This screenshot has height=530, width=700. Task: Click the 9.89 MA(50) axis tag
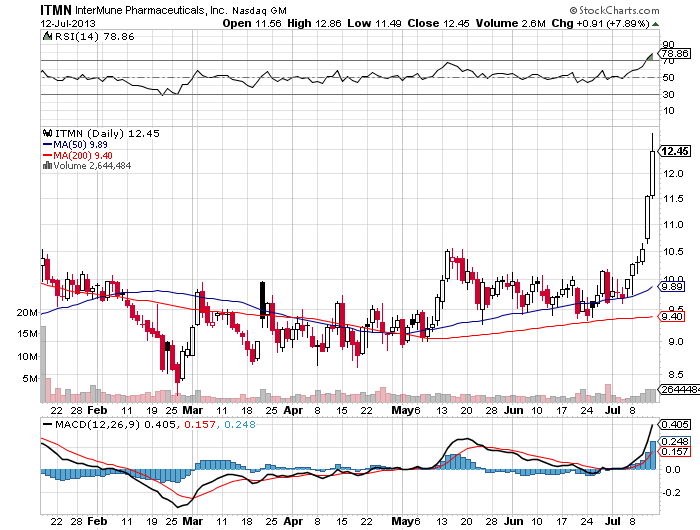(x=671, y=287)
